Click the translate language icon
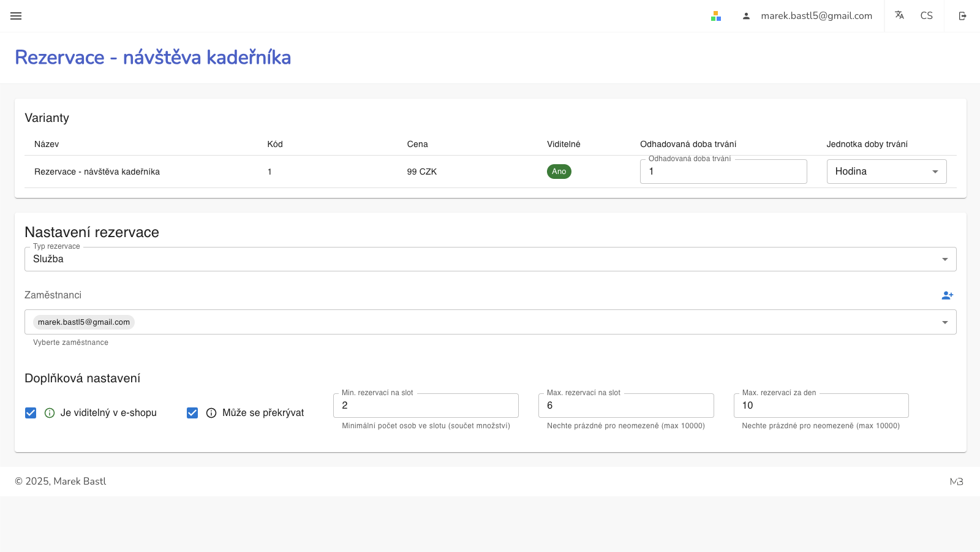980x552 pixels. (899, 15)
